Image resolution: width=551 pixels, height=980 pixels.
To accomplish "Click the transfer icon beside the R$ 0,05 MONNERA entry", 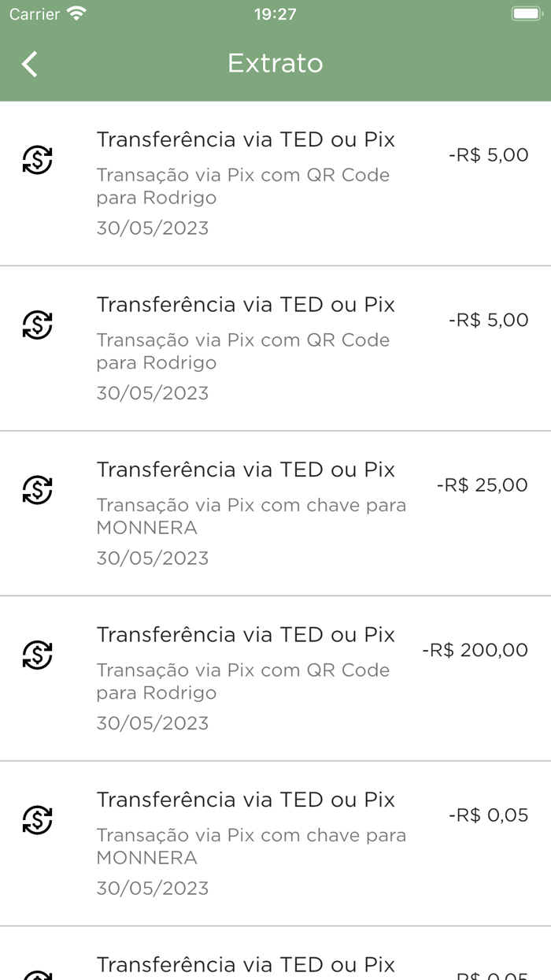I will coord(37,821).
